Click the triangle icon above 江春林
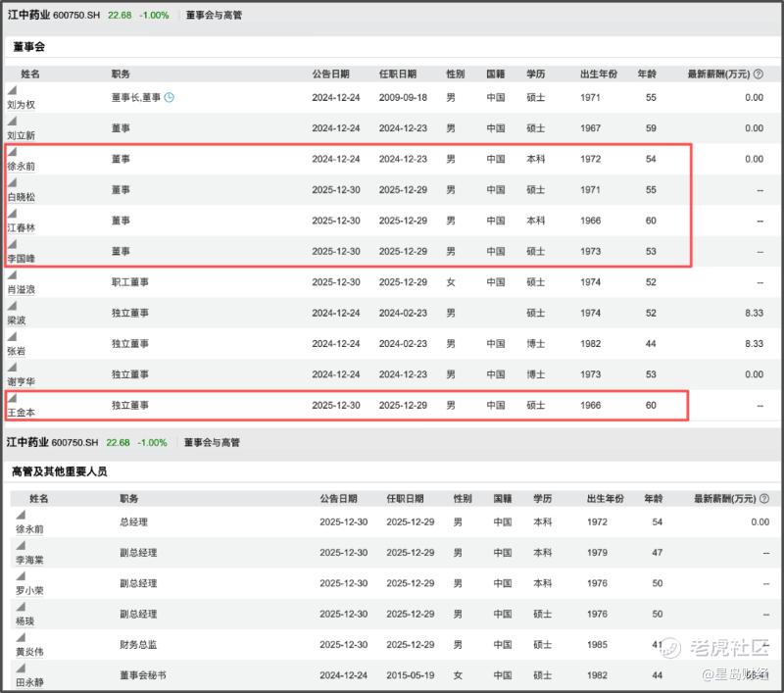784x693 pixels. pyautogui.click(x=12, y=214)
